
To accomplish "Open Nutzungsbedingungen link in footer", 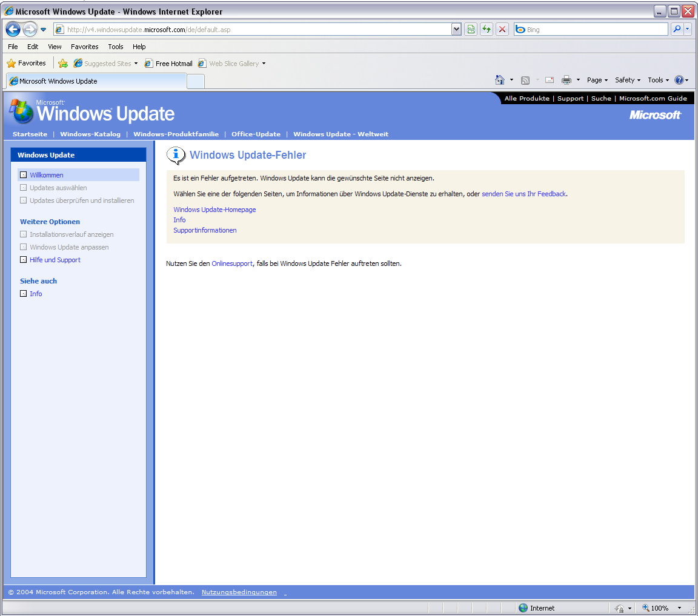I will pos(239,592).
